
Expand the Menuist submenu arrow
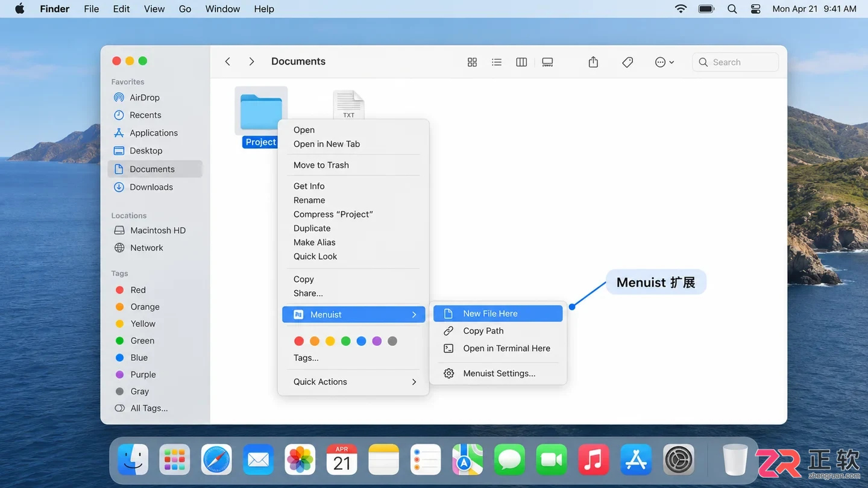point(414,314)
